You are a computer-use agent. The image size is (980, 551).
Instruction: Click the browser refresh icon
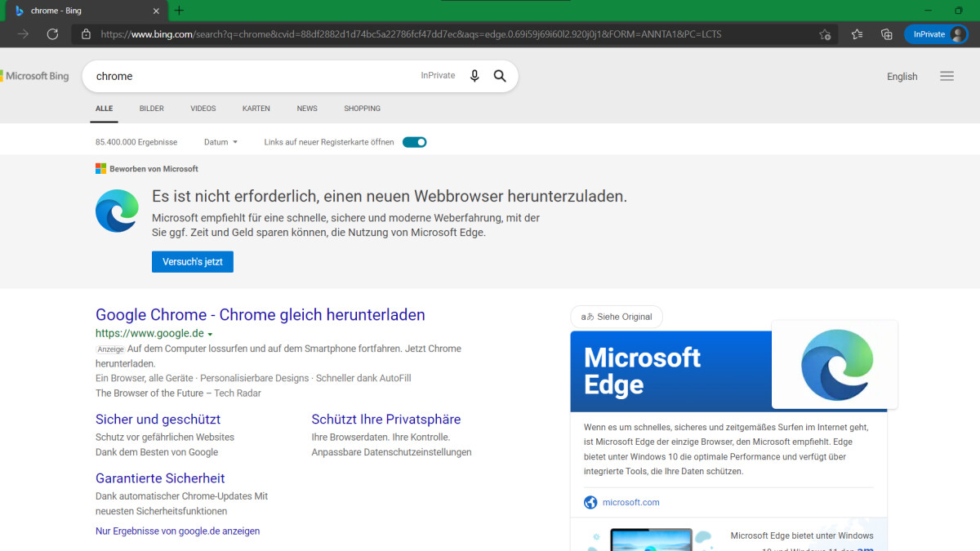(x=52, y=34)
